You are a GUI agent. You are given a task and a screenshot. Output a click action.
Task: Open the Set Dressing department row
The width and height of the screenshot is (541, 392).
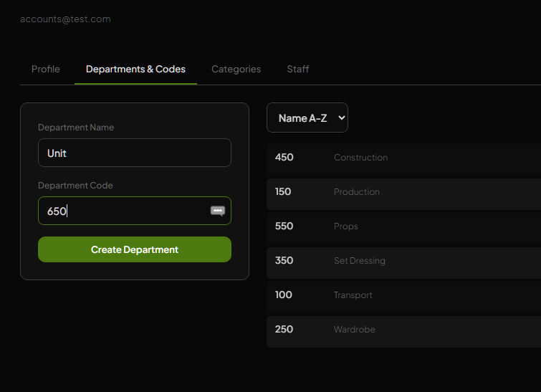point(403,263)
